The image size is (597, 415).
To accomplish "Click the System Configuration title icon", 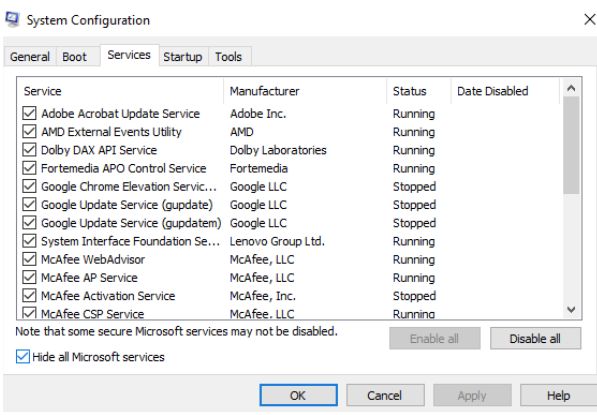I will (x=12, y=19).
